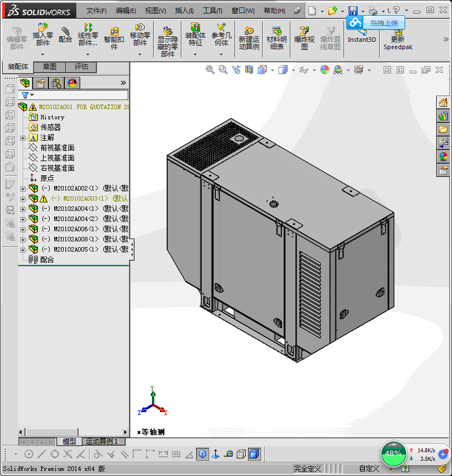Open DisplayManager color-ball tab icon
The height and width of the screenshot is (476, 452).
72,83
